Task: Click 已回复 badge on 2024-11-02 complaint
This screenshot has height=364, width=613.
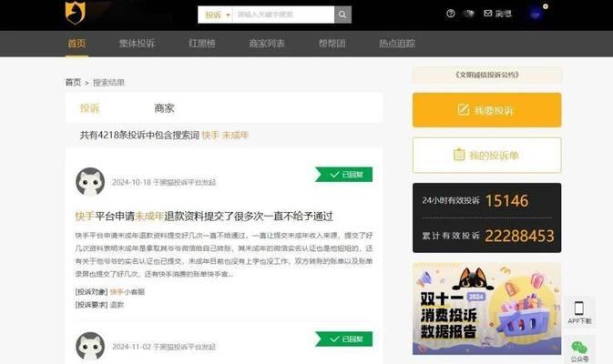Action: coord(343,339)
